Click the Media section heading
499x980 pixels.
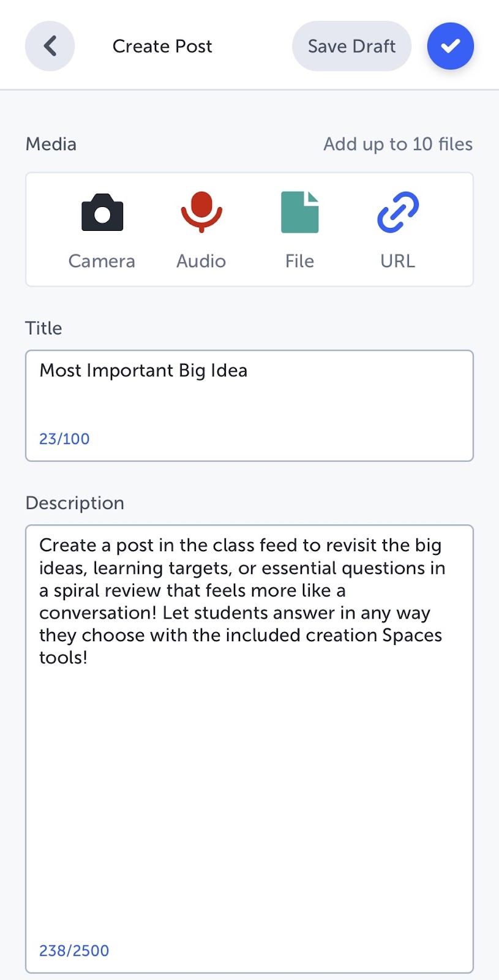(x=51, y=144)
